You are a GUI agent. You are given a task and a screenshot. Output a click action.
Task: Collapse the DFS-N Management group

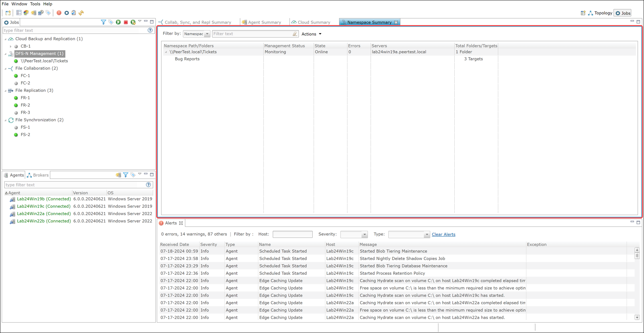(5, 54)
